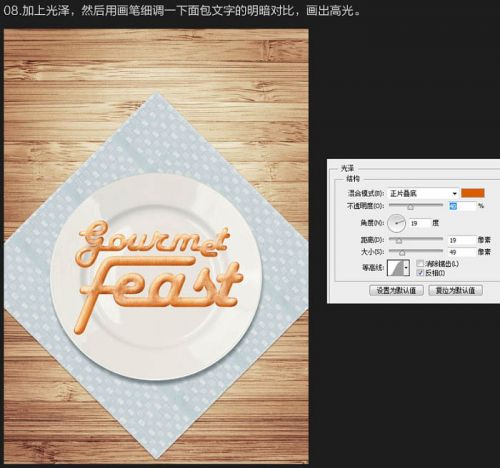This screenshot has width=500, height=468.
Task: Open the 混合模式 blend mode dropdown
Action: pos(423,193)
